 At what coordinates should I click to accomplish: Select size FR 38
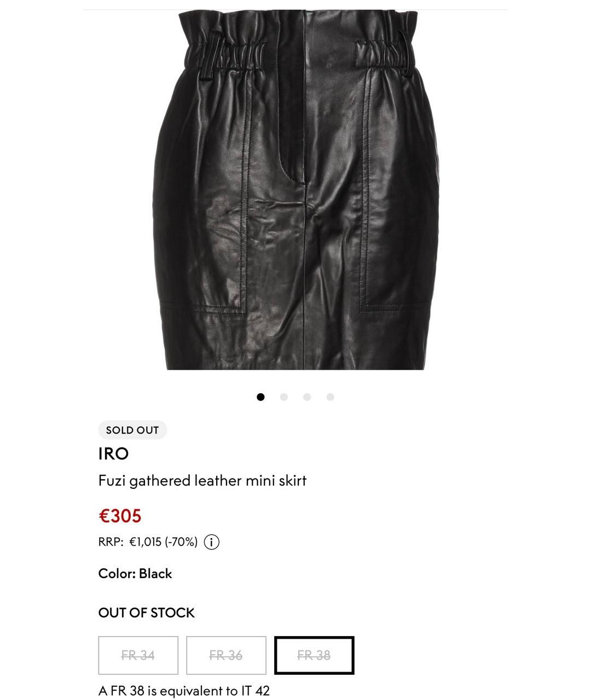(314, 655)
